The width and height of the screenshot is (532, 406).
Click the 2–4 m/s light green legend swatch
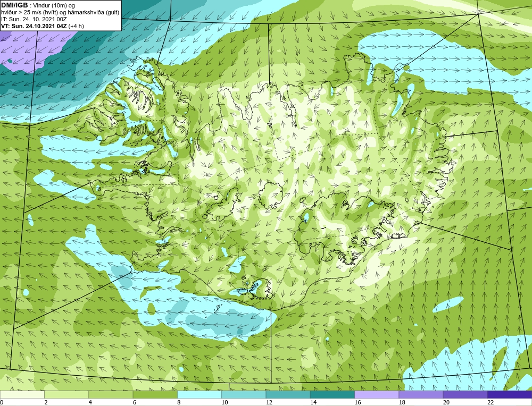[x=66, y=394]
